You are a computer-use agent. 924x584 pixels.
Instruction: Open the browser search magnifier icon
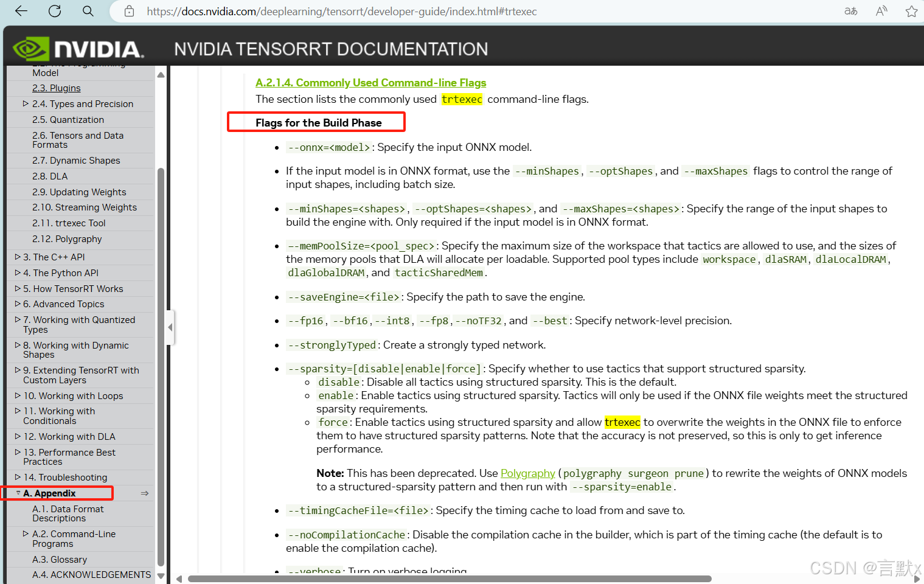point(88,11)
